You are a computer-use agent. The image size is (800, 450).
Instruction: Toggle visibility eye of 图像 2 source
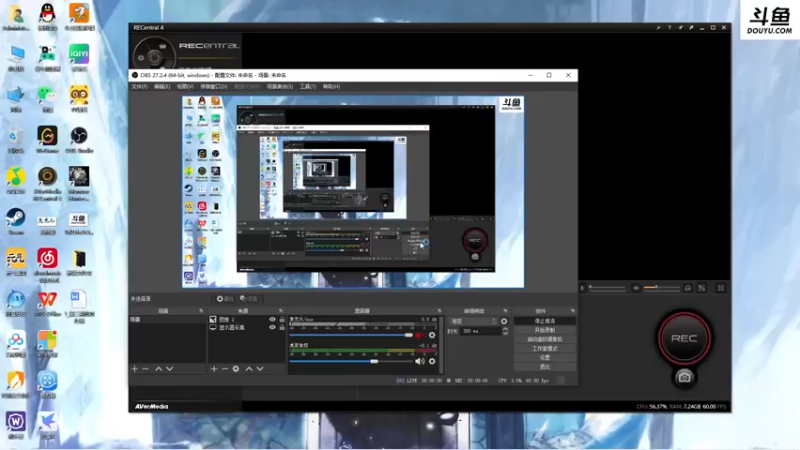click(x=272, y=319)
